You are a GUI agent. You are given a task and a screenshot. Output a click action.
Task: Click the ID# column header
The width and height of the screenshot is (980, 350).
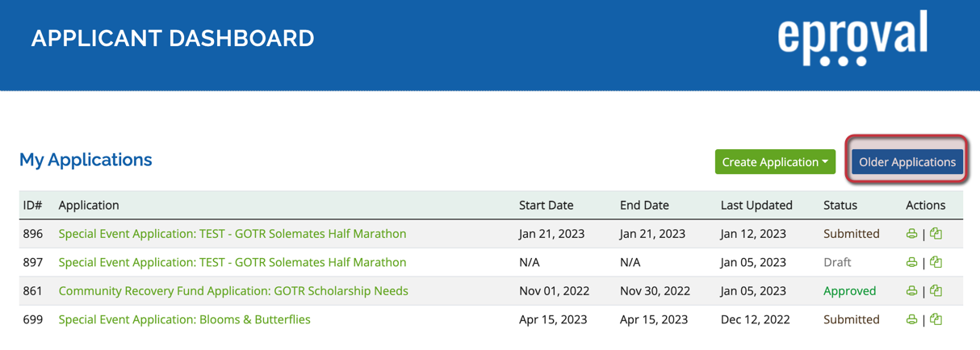click(32, 205)
